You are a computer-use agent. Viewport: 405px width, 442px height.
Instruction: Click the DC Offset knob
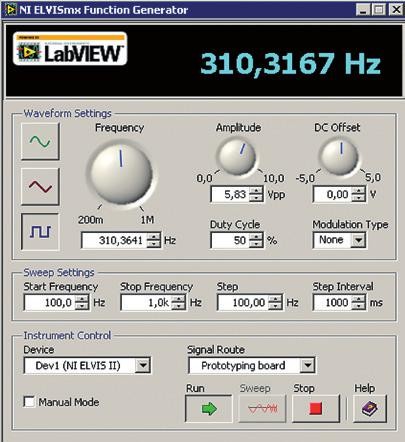[x=339, y=156]
